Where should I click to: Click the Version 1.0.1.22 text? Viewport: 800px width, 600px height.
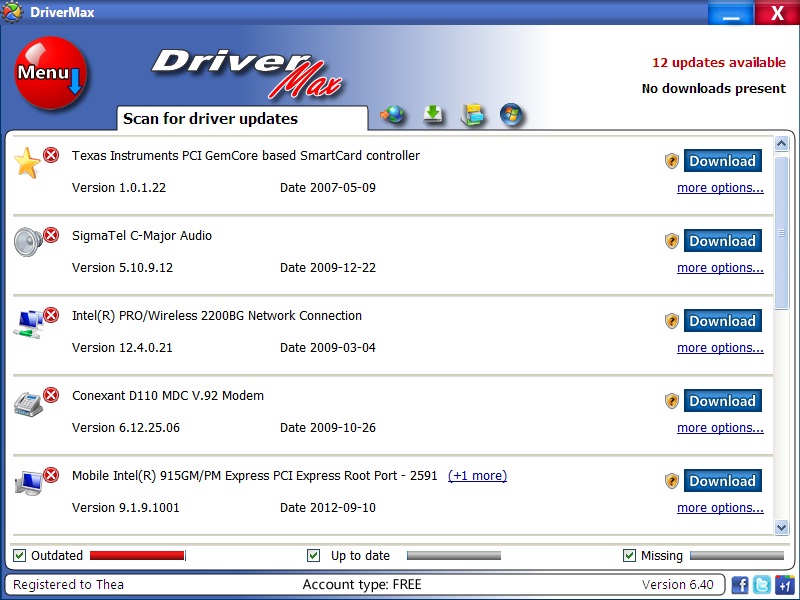click(119, 188)
